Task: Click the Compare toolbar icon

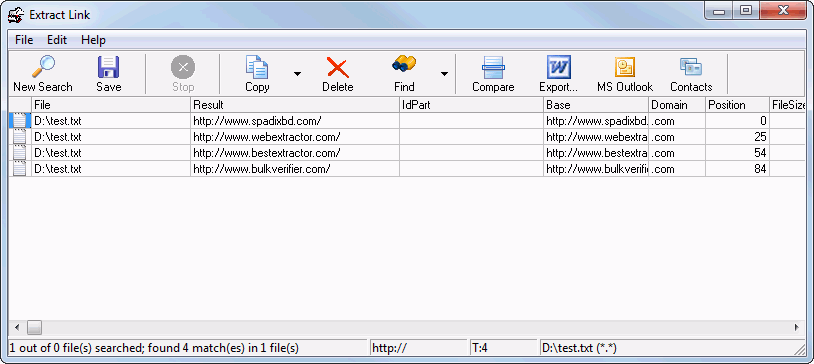Action: pos(493,73)
